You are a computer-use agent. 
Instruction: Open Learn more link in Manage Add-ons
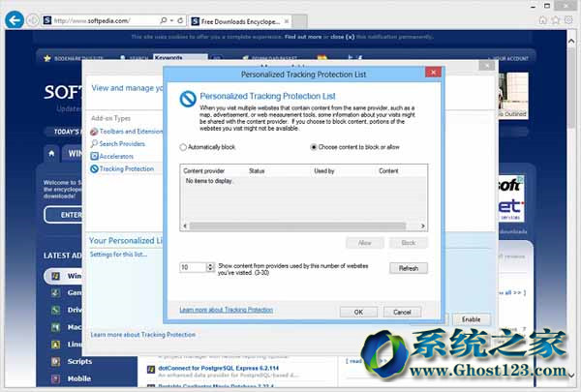(x=143, y=335)
